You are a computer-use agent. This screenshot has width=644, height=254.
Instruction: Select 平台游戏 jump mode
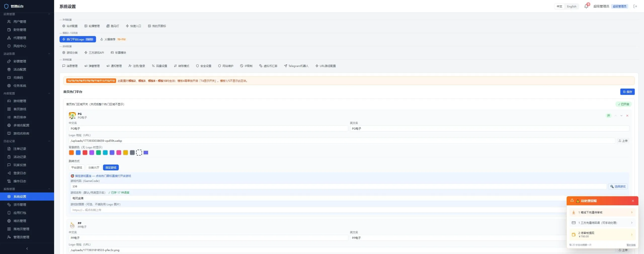76,167
